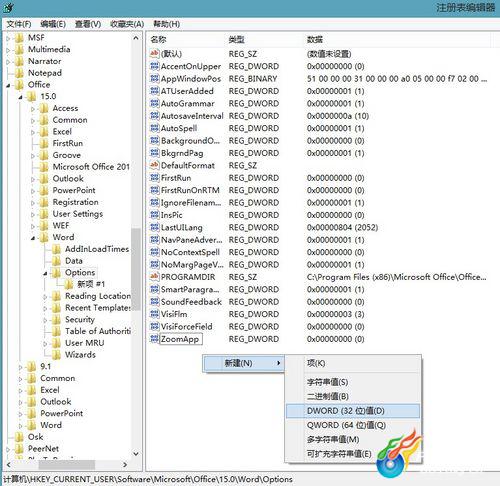Click the LastUILang value icon
500x486 pixels.
coord(154,227)
